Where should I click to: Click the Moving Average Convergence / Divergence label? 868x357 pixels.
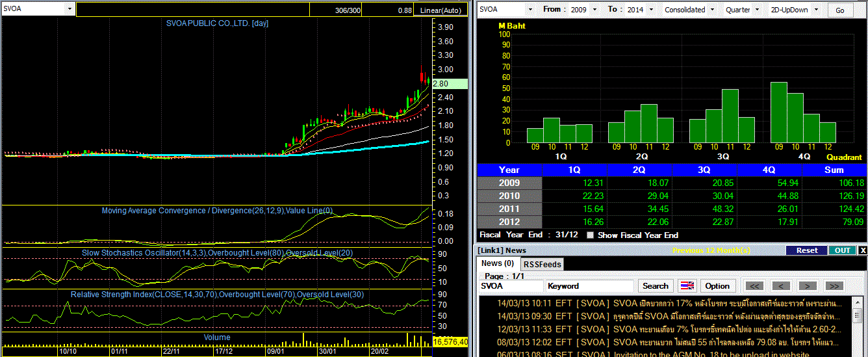(x=217, y=211)
